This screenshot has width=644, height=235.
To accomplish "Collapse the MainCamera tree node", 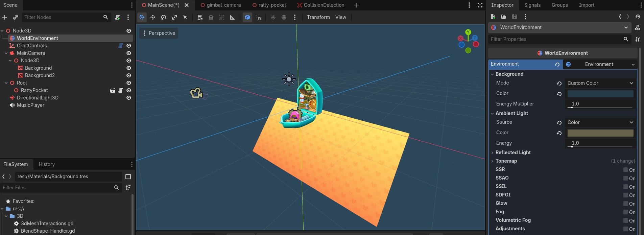I will pos(6,53).
